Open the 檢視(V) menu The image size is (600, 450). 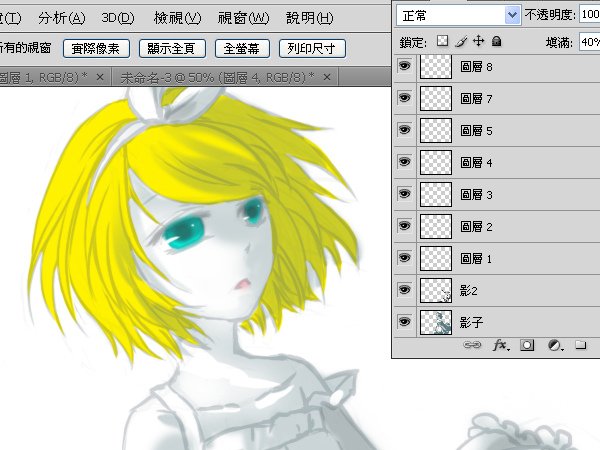177,18
